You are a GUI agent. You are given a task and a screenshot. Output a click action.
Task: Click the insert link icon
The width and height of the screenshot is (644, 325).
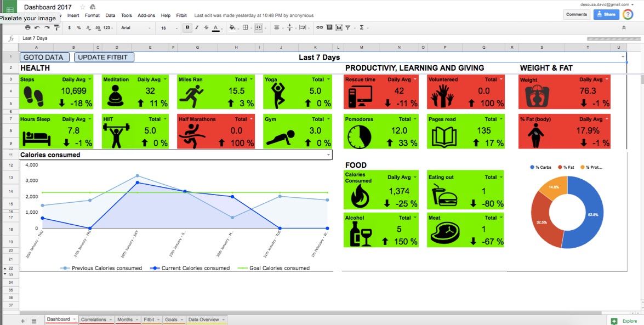(x=319, y=27)
